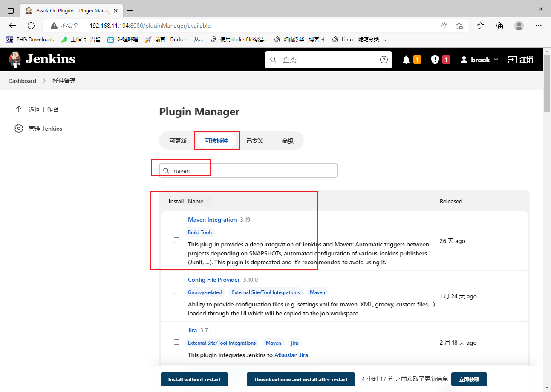Viewport: 551px width, 392px height.
Task: Click the browser read aloud icon
Action: click(444, 26)
